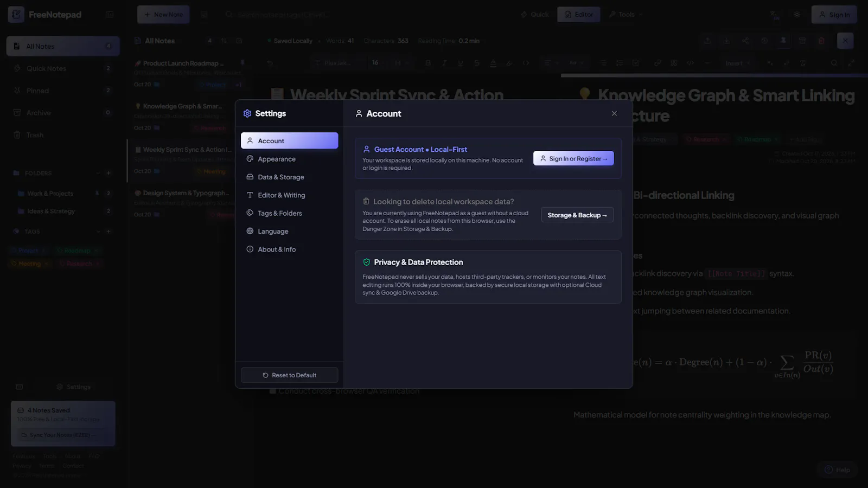The height and width of the screenshot is (488, 868).
Task: Open the Trash section
Action: [x=63, y=135]
